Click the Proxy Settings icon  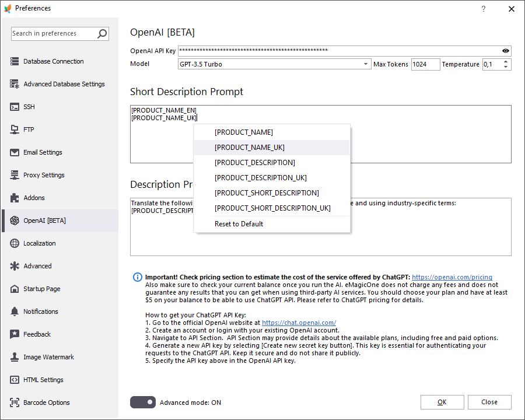(15, 175)
